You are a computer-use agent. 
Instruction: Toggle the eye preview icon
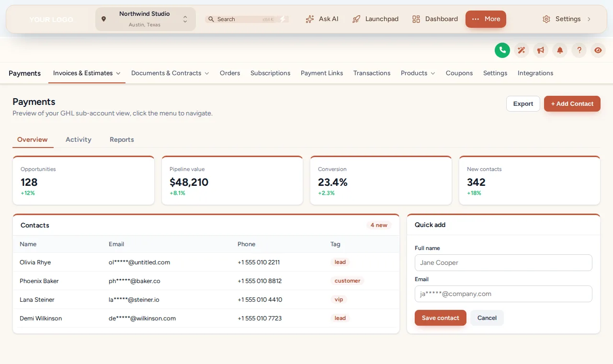tap(598, 50)
